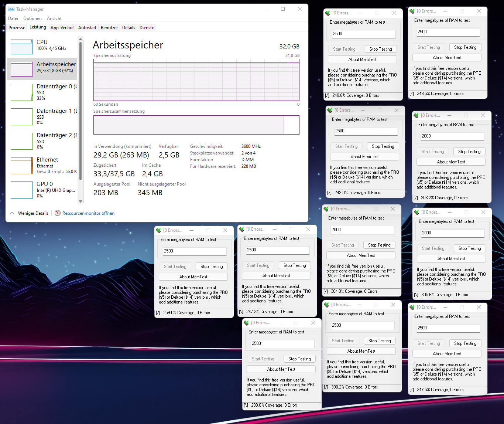This screenshot has height=424, width=504.
Task: Open the Datei menu in Task-Manager
Action: 13,18
